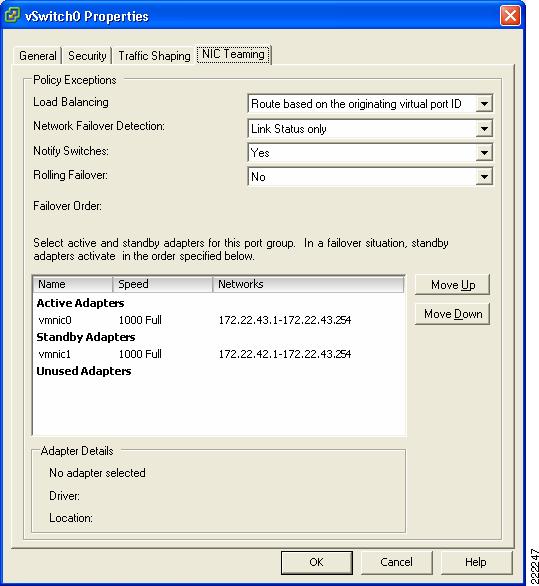Expand the Network Failover Detection dropdown

pos(484,129)
